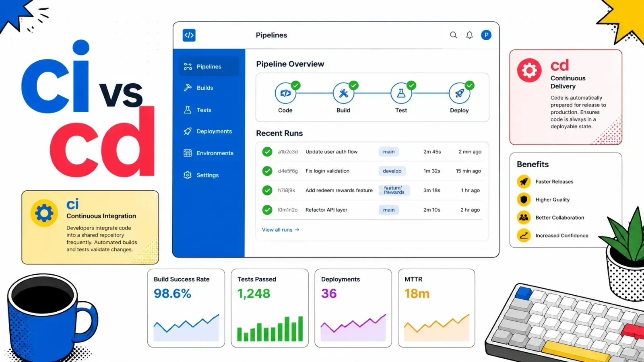Click the Pipelines sidebar icon
This screenshot has width=644, height=362.
coord(188,67)
